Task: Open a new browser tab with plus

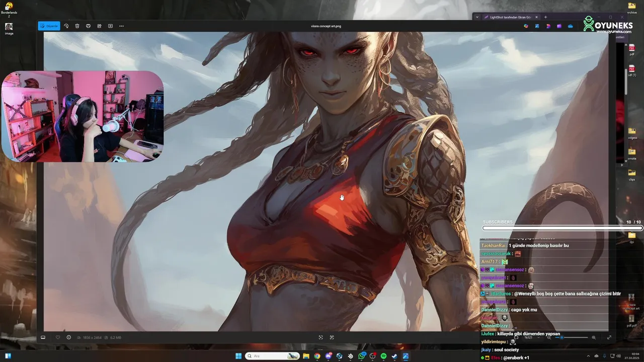Action: tap(545, 17)
